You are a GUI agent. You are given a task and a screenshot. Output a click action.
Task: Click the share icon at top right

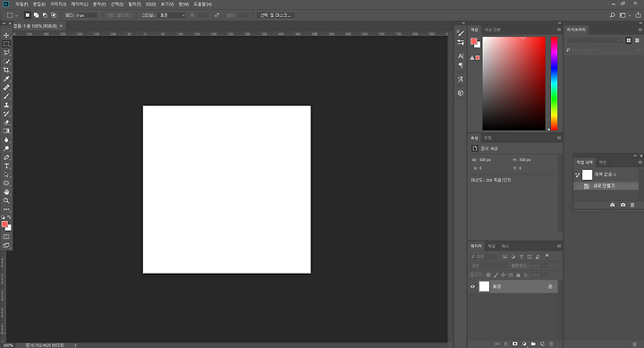coord(638,15)
